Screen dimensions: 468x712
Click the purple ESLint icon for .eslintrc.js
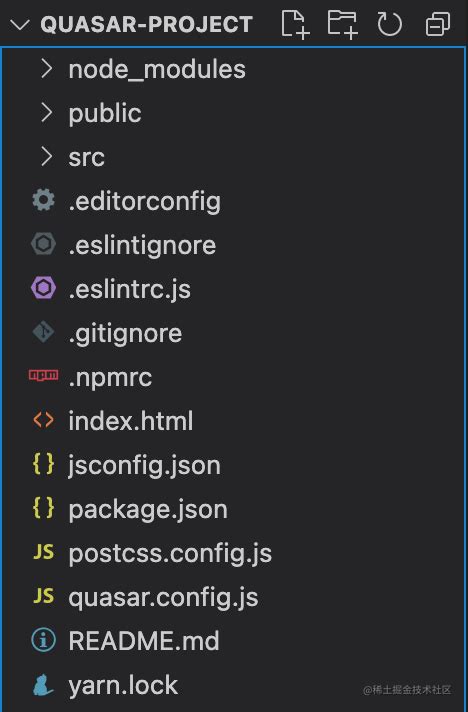(x=44, y=288)
